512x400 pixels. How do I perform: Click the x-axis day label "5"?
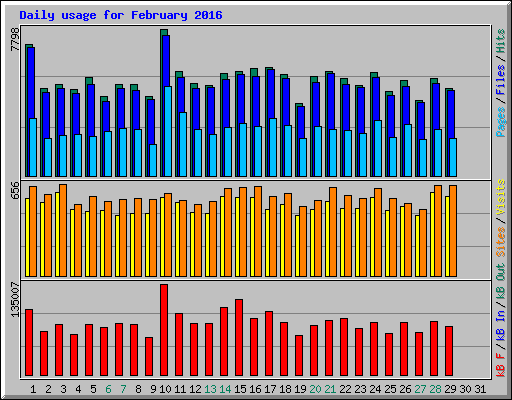click(93, 389)
